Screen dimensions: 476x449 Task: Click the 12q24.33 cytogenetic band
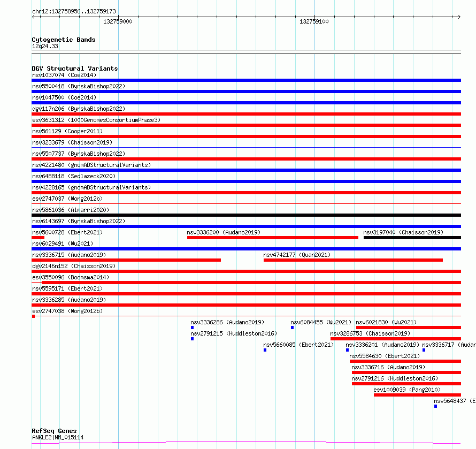click(246, 52)
